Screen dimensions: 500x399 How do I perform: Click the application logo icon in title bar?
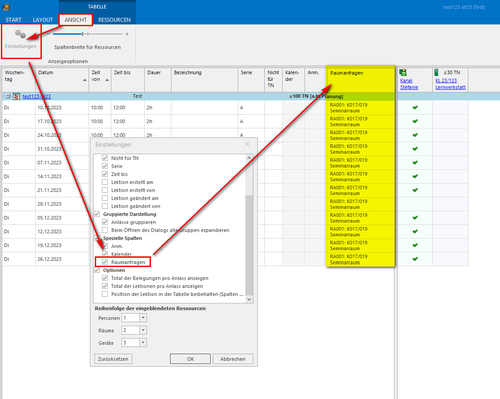6,7
